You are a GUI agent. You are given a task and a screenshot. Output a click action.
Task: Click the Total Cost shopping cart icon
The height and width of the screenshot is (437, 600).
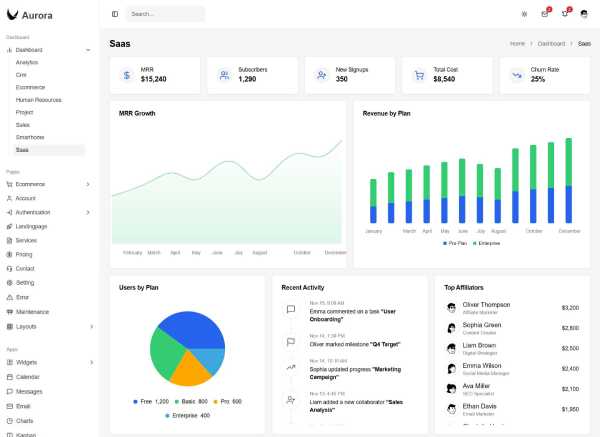pos(418,75)
